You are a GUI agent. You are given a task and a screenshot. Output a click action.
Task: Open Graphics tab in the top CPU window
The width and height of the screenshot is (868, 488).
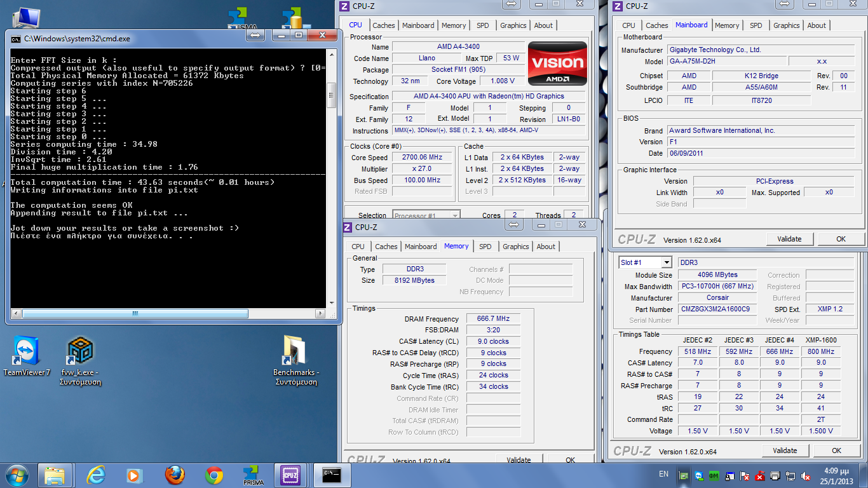tap(513, 25)
